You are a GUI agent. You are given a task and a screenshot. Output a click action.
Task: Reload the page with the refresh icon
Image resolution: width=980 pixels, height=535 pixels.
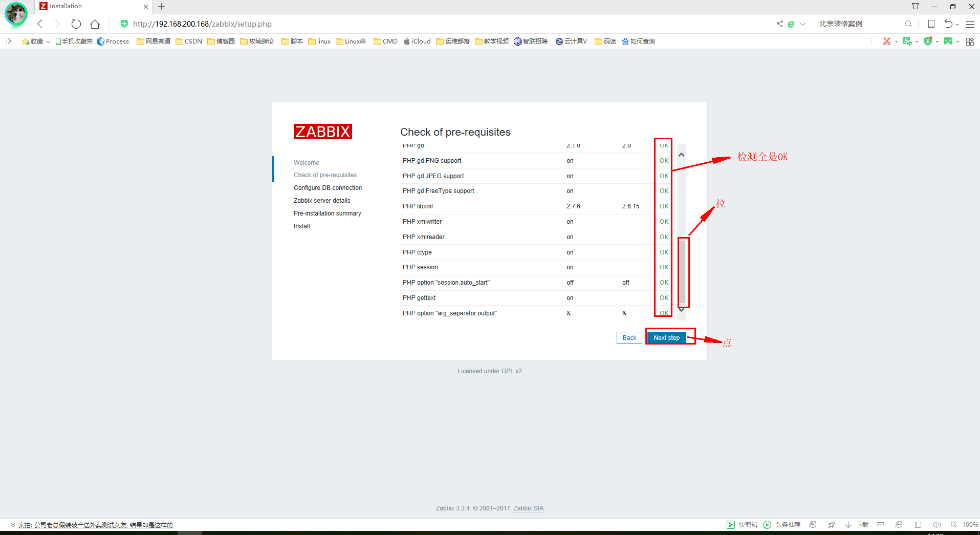coord(76,24)
